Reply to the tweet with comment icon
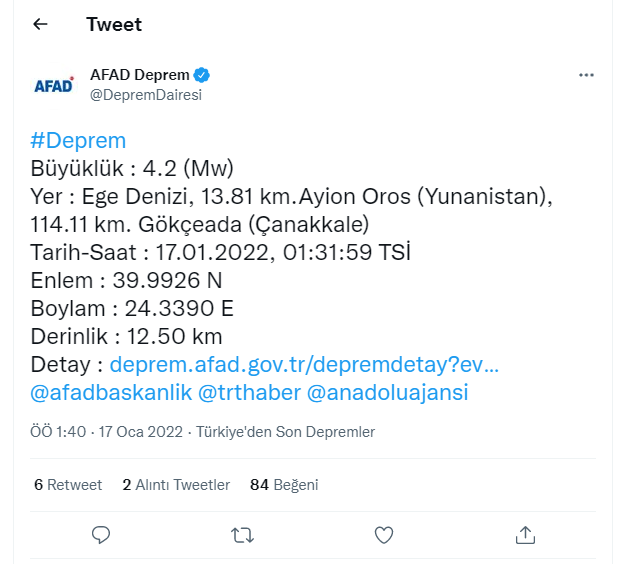The width and height of the screenshot is (625, 564). (101, 535)
